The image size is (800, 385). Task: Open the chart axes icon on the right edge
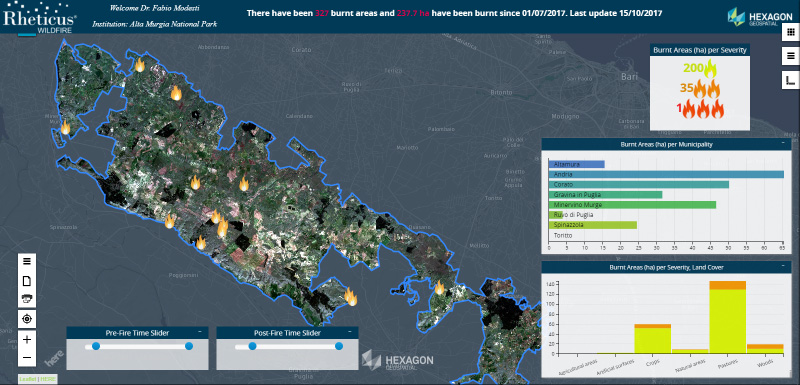click(789, 80)
